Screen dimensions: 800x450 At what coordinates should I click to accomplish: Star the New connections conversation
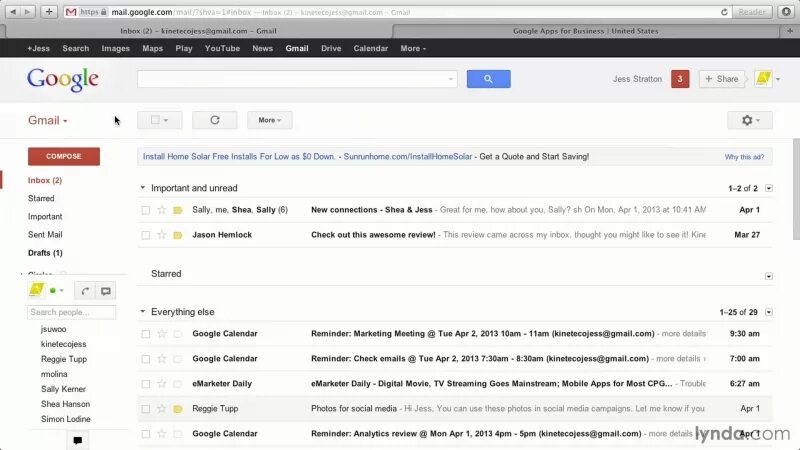click(162, 210)
